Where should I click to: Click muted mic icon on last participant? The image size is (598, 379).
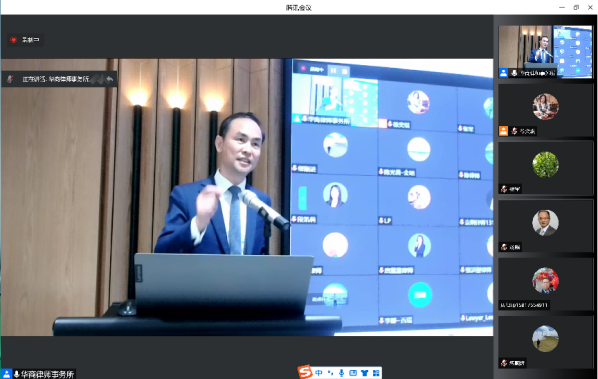coord(504,363)
